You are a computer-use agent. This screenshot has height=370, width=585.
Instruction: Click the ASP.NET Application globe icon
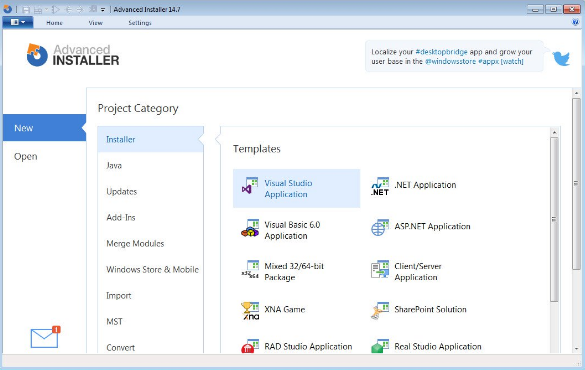pos(380,228)
